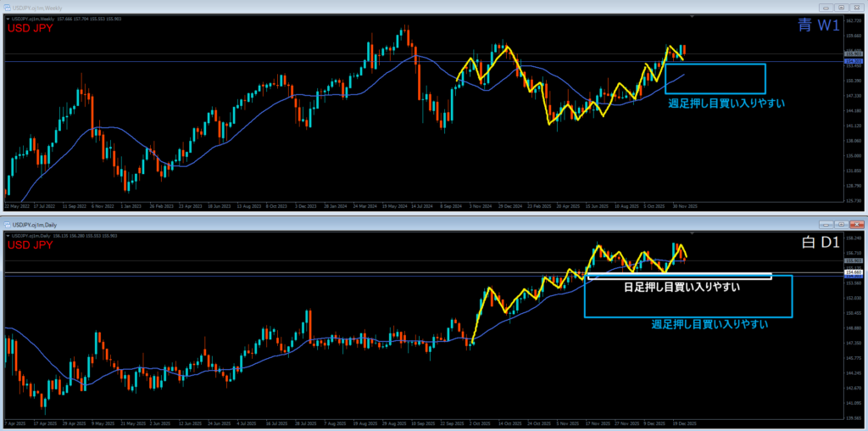The height and width of the screenshot is (431, 868).
Task: Restore the USDJPY Weekly chart window
Action: 841,8
